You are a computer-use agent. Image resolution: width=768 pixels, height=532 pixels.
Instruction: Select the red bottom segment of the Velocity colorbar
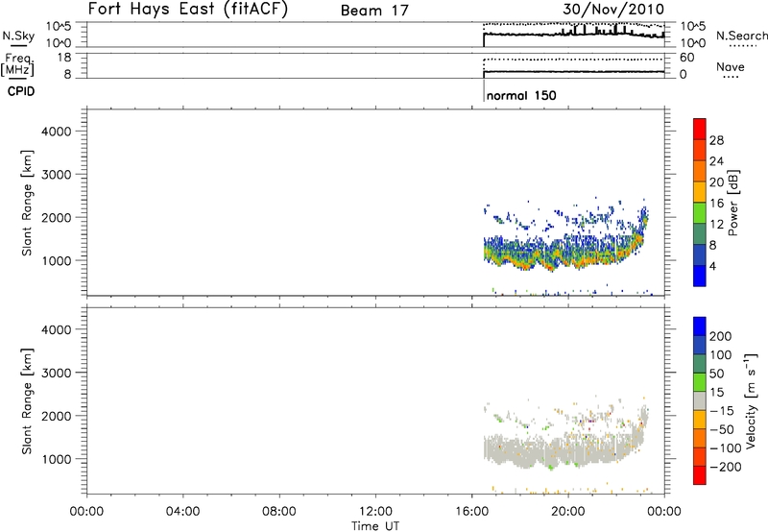tap(700, 475)
